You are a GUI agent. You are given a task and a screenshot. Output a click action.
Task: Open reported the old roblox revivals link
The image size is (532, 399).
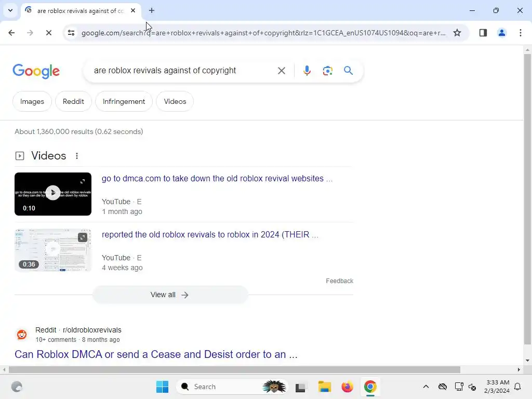(x=210, y=235)
